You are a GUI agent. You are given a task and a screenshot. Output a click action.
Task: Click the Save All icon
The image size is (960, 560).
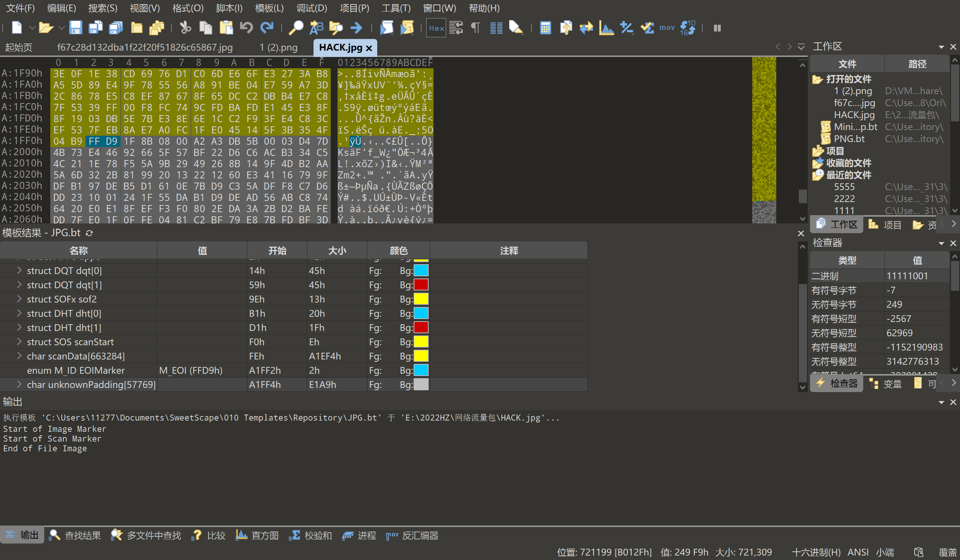point(116,28)
